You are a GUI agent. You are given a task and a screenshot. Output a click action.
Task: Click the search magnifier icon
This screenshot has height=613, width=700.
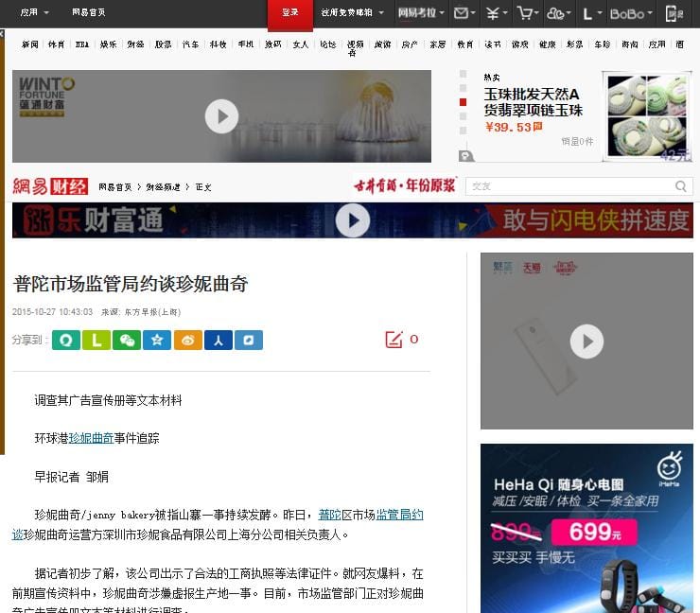[x=680, y=186]
